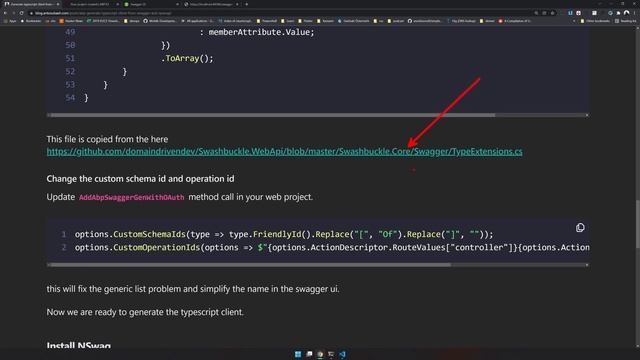
Task: Click the "This file is copied from the here" text
Action: click(107, 139)
